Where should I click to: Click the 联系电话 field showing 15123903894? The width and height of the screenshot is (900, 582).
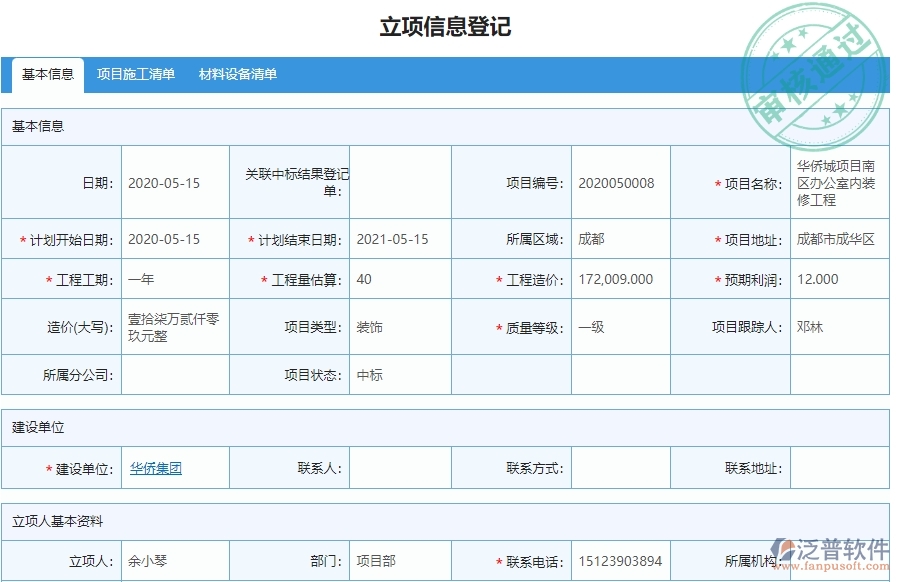pyautogui.click(x=620, y=563)
